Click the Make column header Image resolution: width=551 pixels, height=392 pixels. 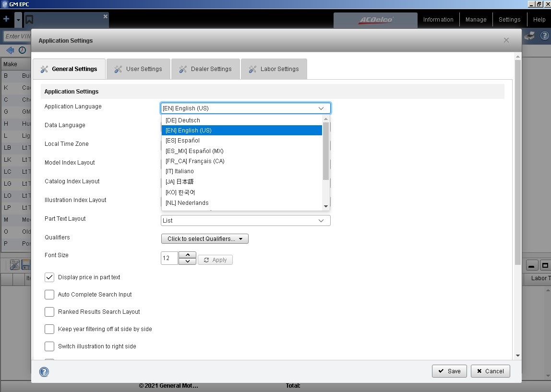coord(16,64)
